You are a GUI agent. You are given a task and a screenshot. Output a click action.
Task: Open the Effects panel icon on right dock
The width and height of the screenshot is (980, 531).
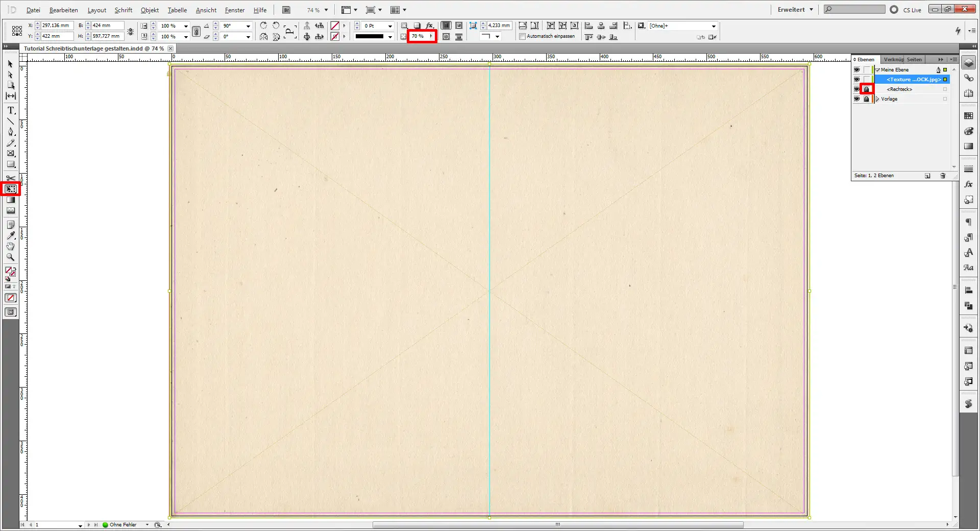pos(968,184)
